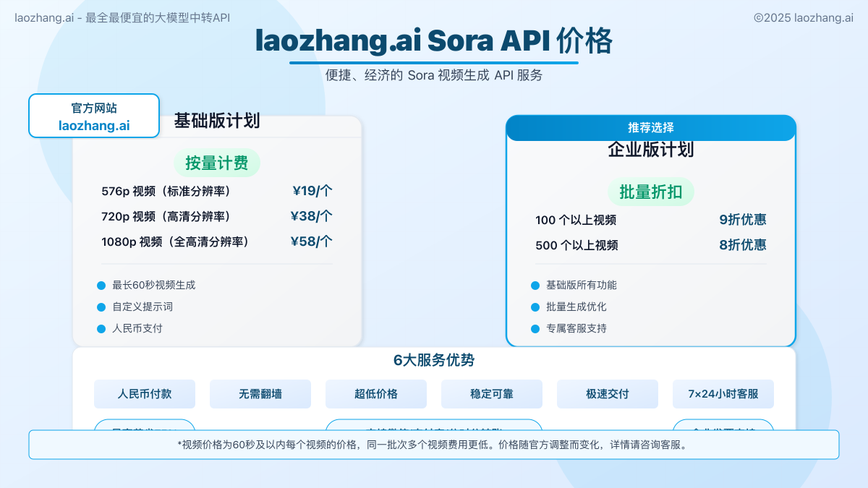Click the 100 个以上视频 label
The height and width of the screenshot is (488, 868).
[576, 221]
